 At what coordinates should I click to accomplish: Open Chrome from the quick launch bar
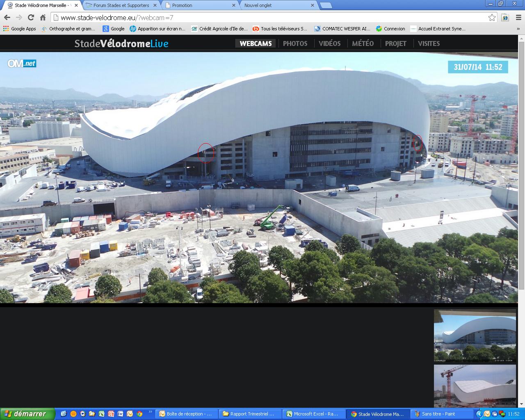139,414
